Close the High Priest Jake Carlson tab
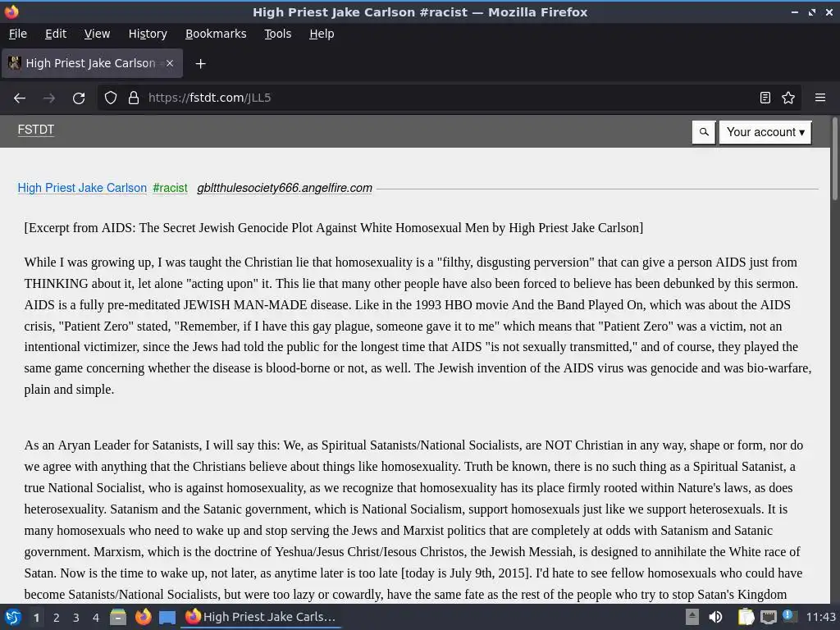Image resolution: width=840 pixels, height=630 pixels. (x=169, y=63)
